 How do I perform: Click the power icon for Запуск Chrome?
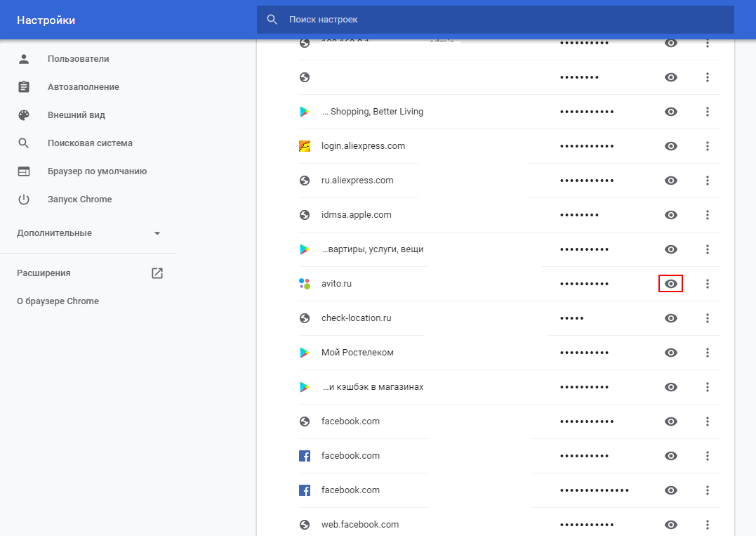[x=24, y=200]
